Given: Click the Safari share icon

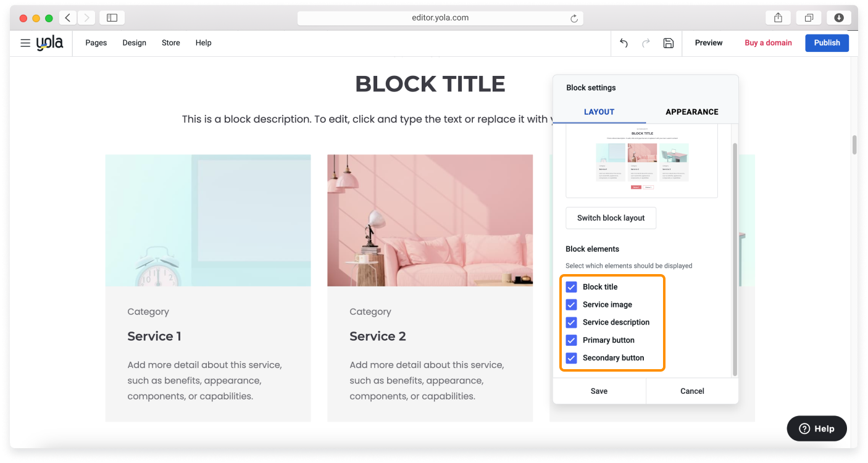Looking at the screenshot, I should tap(777, 17).
